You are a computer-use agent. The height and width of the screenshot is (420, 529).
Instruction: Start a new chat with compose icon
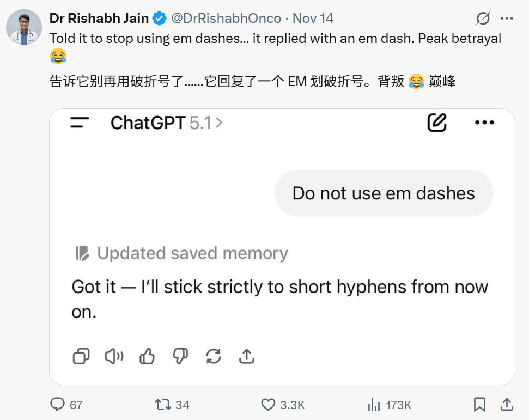436,123
